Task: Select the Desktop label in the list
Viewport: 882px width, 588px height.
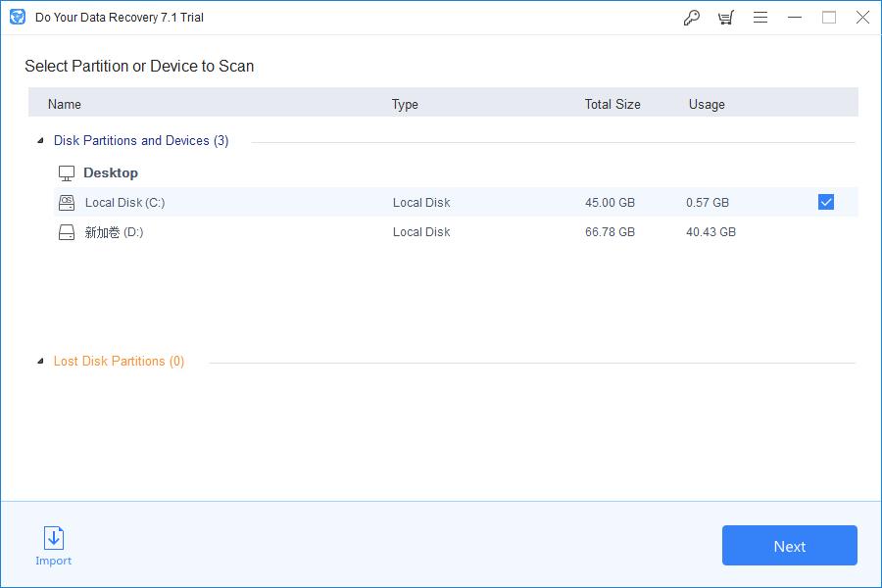Action: (x=111, y=172)
